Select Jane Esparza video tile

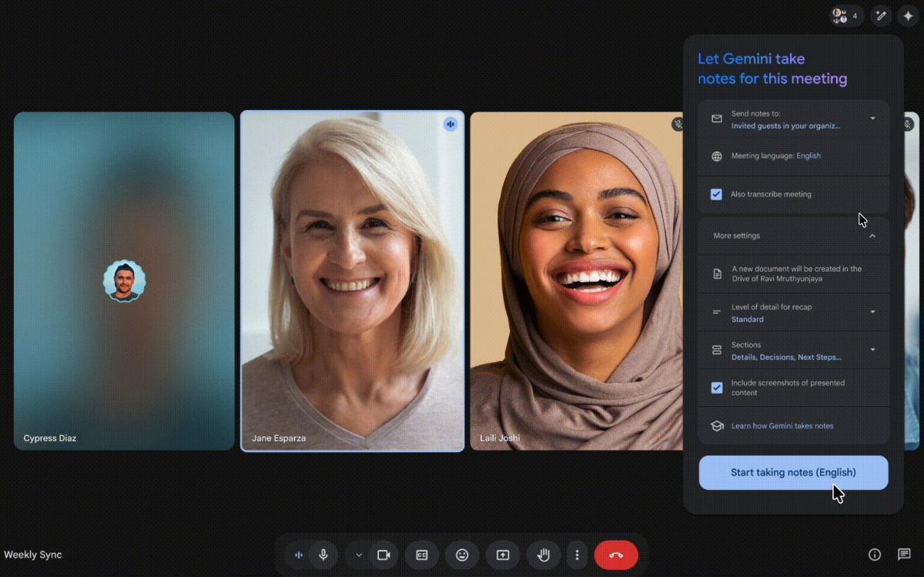click(x=353, y=281)
